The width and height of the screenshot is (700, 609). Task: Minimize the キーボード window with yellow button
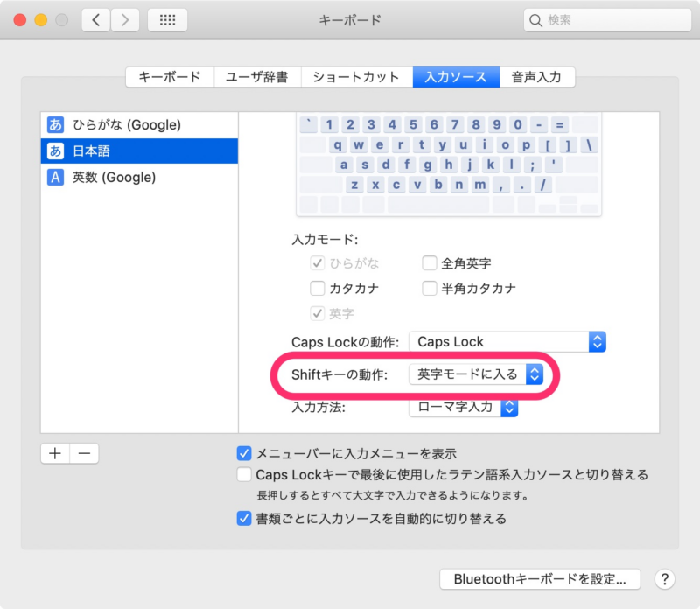pos(40,20)
